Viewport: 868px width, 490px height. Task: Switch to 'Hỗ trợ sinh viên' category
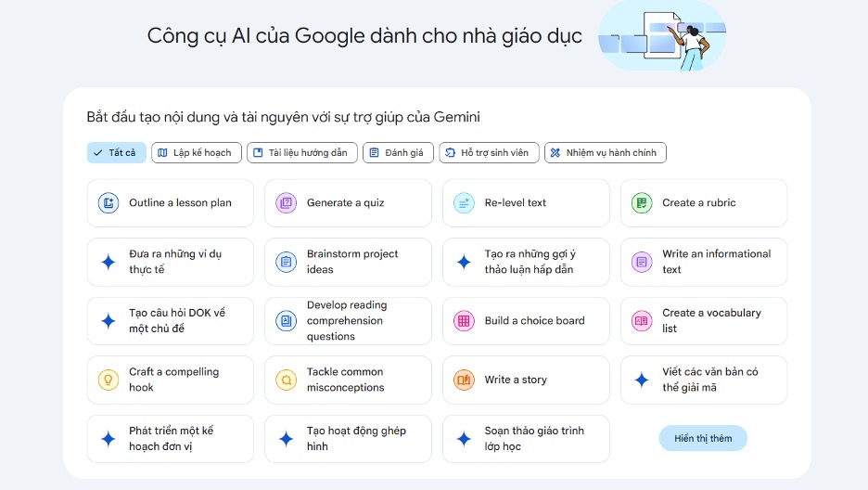(489, 153)
